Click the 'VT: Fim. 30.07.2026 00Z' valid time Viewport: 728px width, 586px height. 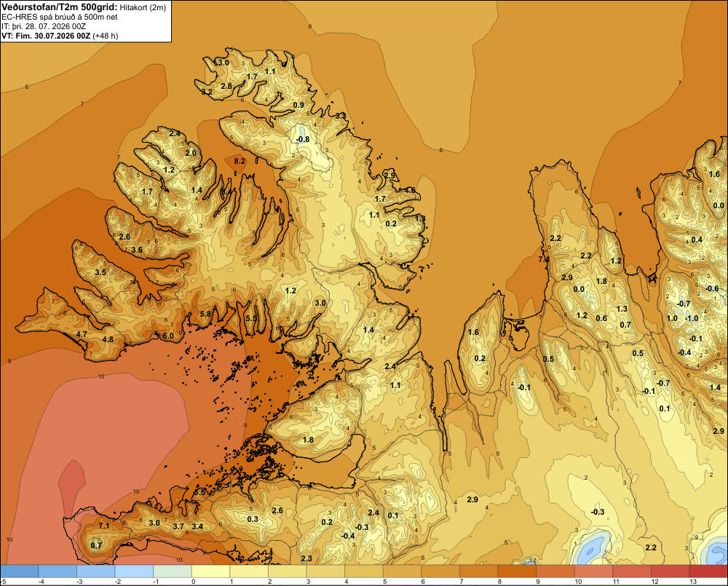click(46, 36)
